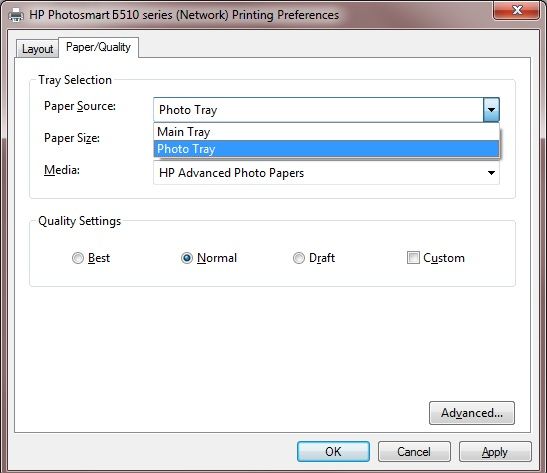Click the Cancel button
547x473 pixels.
click(x=414, y=451)
